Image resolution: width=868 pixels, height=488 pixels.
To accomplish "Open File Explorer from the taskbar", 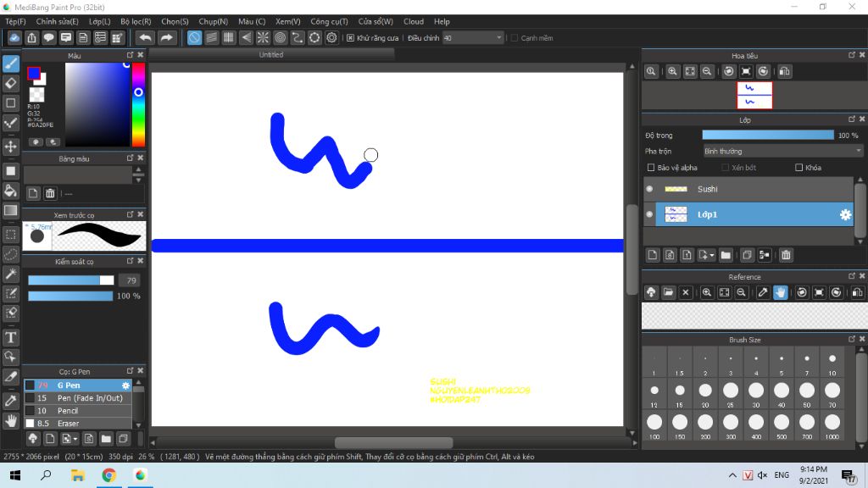I will click(x=77, y=475).
